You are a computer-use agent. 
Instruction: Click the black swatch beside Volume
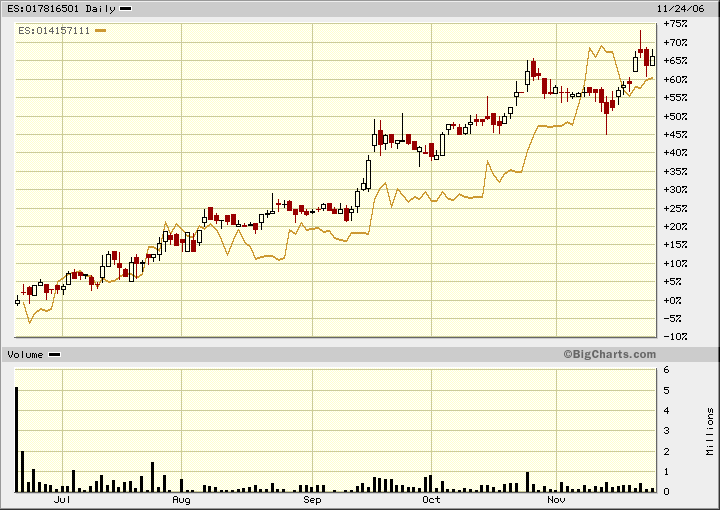[55, 355]
